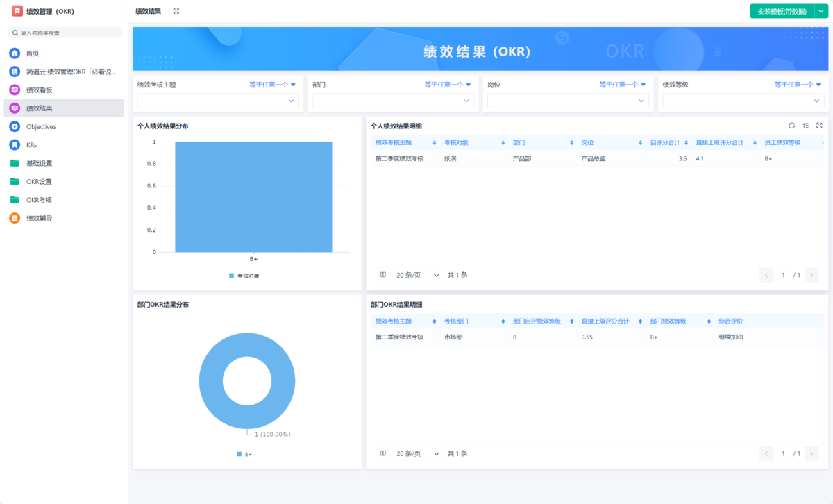This screenshot has height=504, width=833.
Task: Click page number 1 in 个人绩效结果明细
Action: 783,275
